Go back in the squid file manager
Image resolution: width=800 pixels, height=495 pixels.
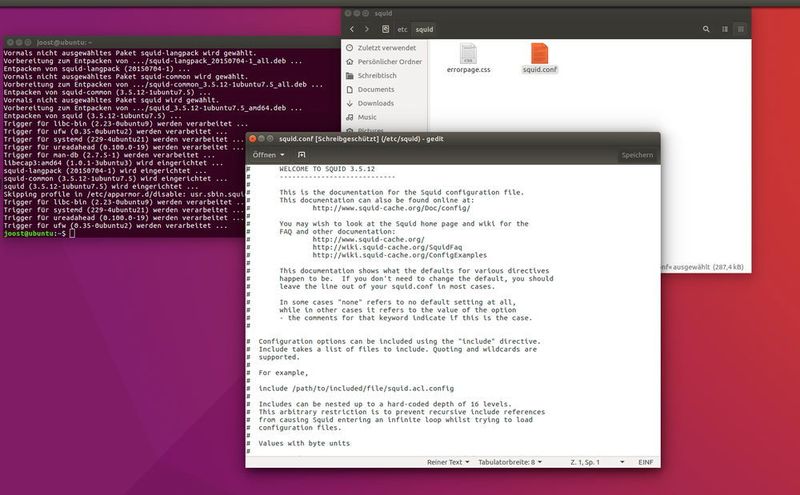click(352, 29)
